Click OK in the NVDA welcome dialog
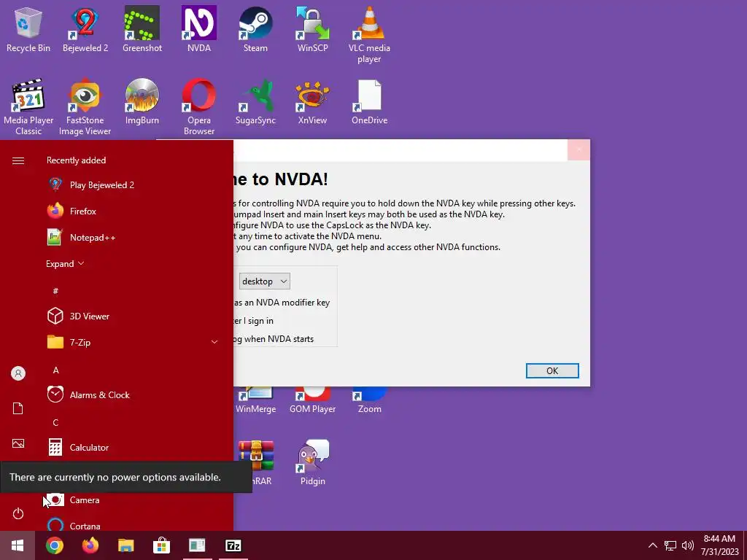Screen dimensions: 747x560 [x=552, y=371]
